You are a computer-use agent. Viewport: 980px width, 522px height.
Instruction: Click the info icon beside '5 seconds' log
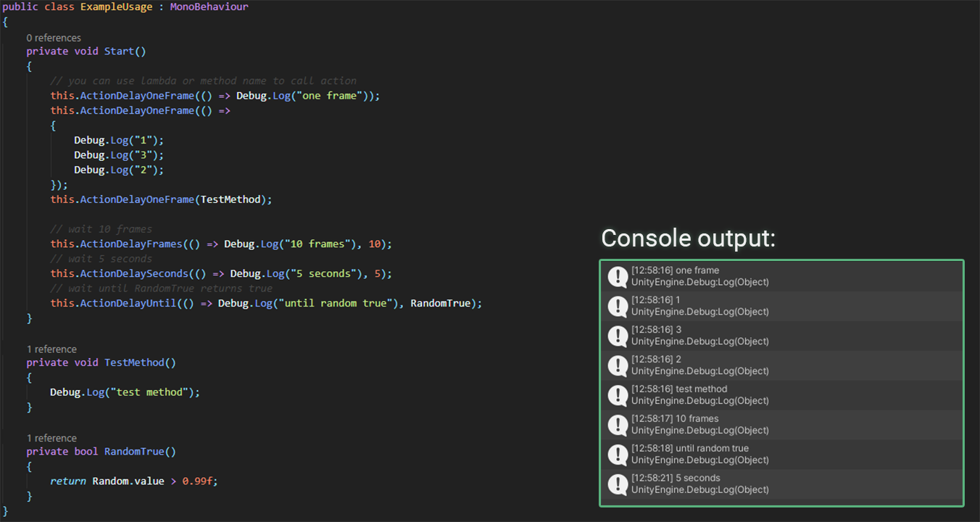tap(618, 485)
